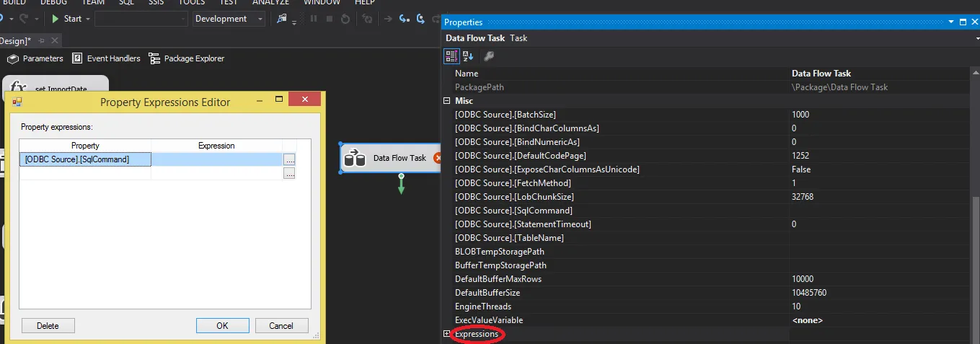
Task: Click the Expression column header
Action: (216, 146)
